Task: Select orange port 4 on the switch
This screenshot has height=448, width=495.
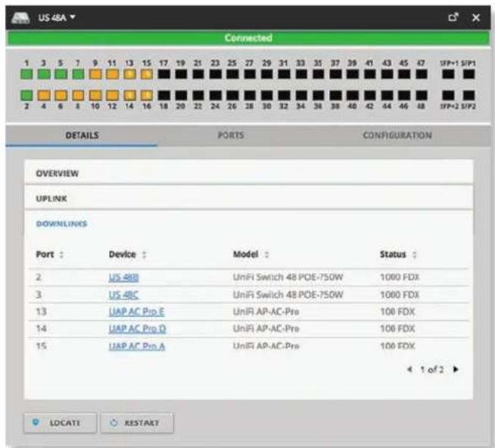Action: click(44, 95)
